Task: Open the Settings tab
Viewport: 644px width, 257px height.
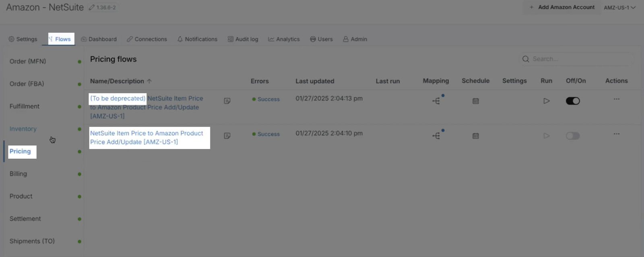Action: [23, 39]
